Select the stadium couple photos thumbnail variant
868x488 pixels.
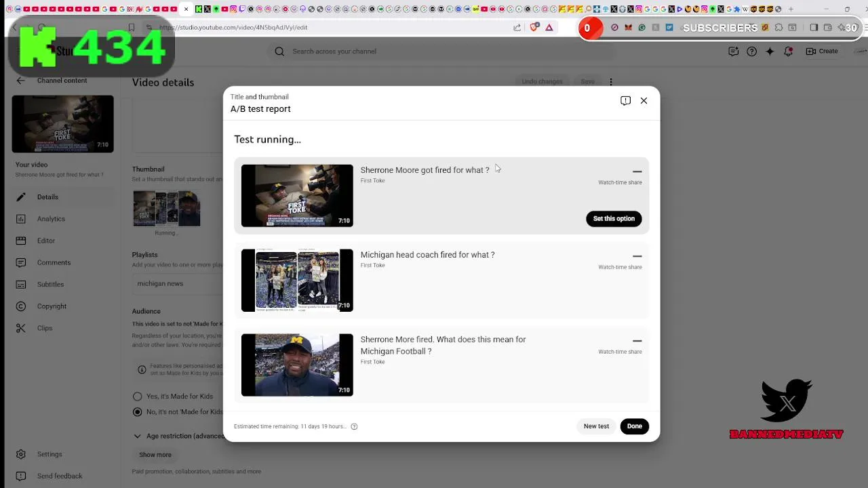coord(297,280)
